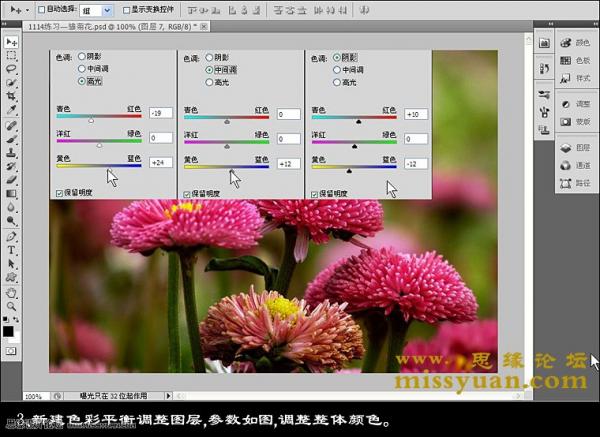Image resolution: width=600 pixels, height=437 pixels.
Task: Select 高光 radio in the left color balance panel
Action: coord(80,80)
